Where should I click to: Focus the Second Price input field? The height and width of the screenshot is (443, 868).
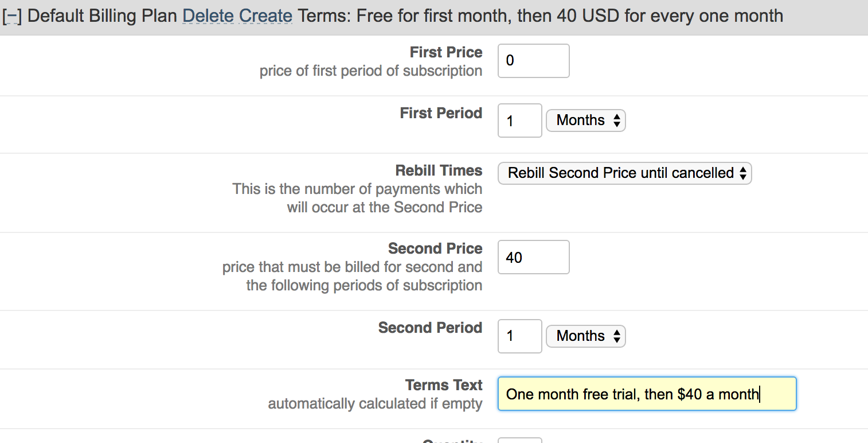pos(533,257)
